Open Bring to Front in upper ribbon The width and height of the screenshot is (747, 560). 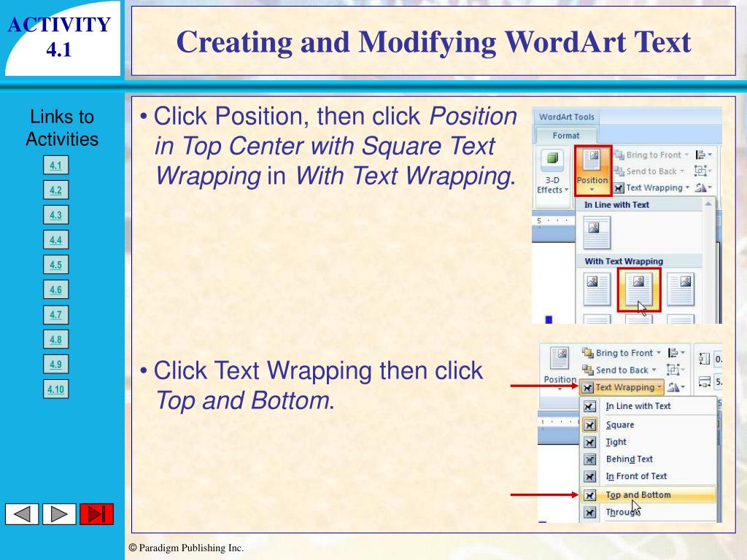click(x=651, y=155)
